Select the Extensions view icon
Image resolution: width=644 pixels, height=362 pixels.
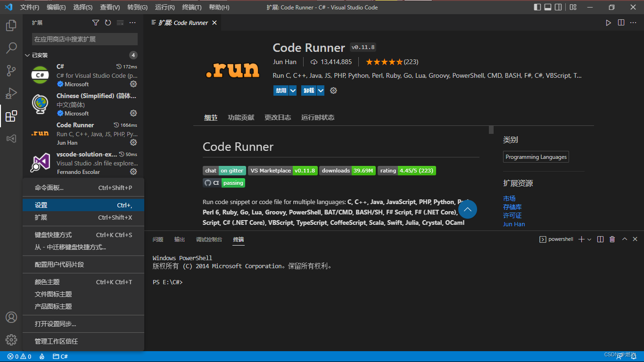(11, 116)
